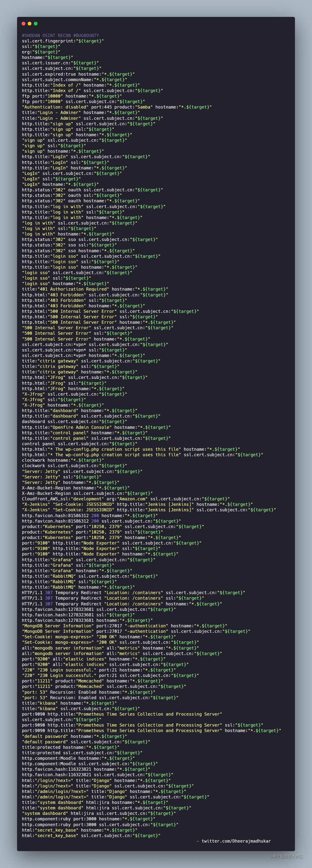This screenshot has width=312, height=868.
Task: Select the ssl.cert.issuer.cn query line
Action: [60, 63]
